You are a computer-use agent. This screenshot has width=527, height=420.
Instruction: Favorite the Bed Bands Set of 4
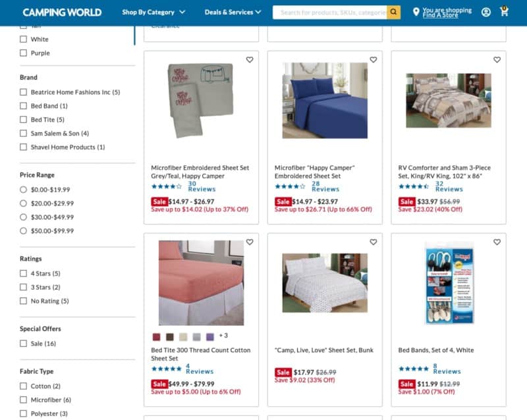[x=497, y=242]
